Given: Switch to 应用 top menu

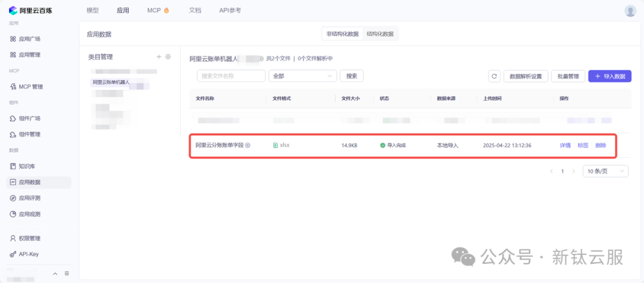Looking at the screenshot, I should 123,11.
